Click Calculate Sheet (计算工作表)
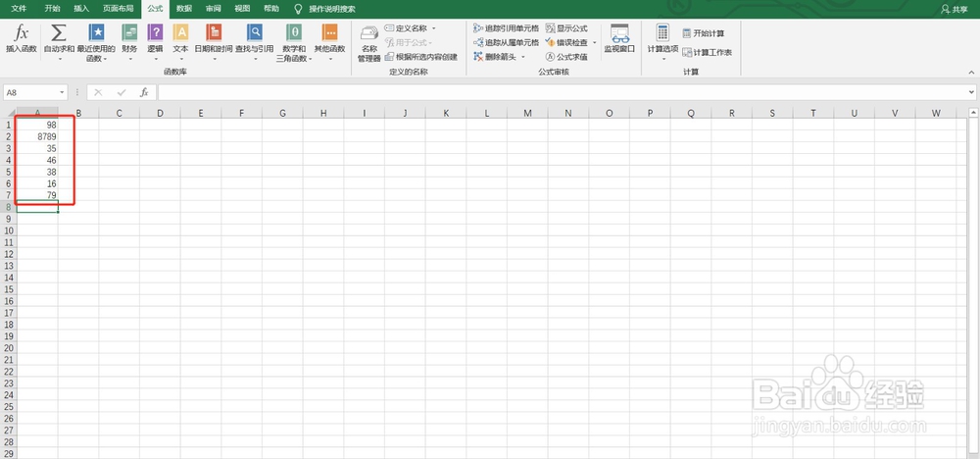 pos(708,53)
